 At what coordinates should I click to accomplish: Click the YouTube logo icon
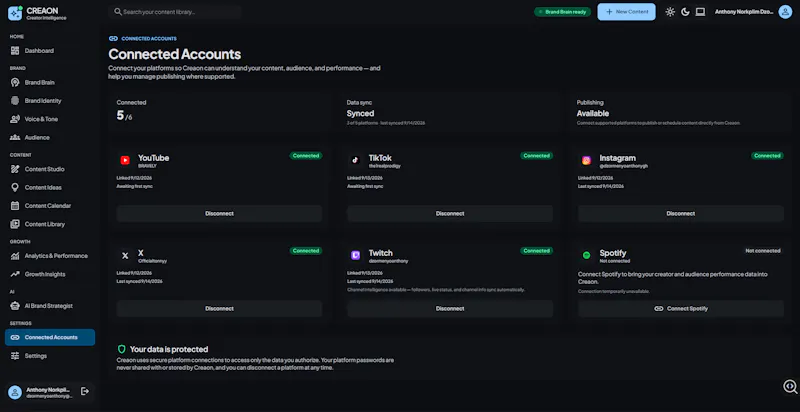(x=125, y=161)
